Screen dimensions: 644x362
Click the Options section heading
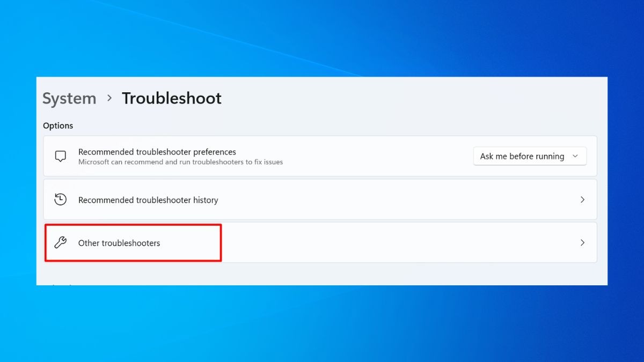(x=58, y=125)
